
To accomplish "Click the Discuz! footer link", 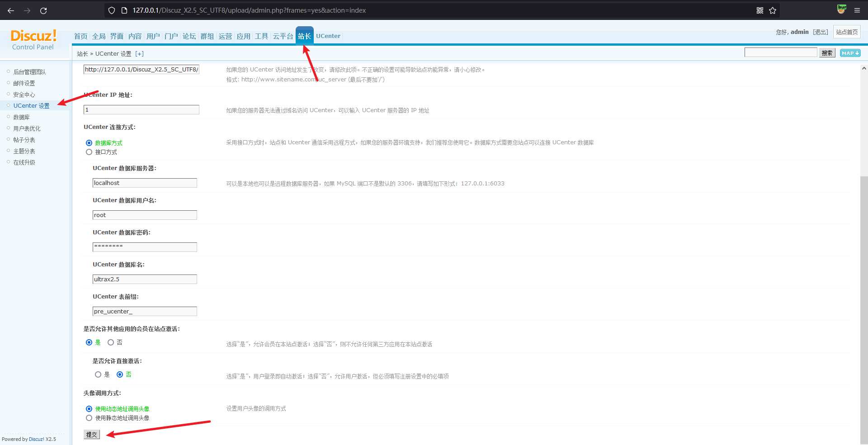I will pyautogui.click(x=37, y=439).
